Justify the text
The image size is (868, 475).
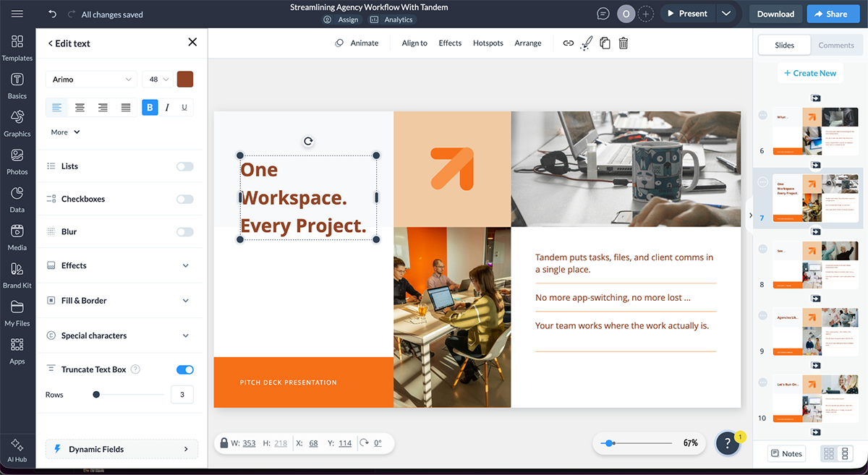coord(126,108)
